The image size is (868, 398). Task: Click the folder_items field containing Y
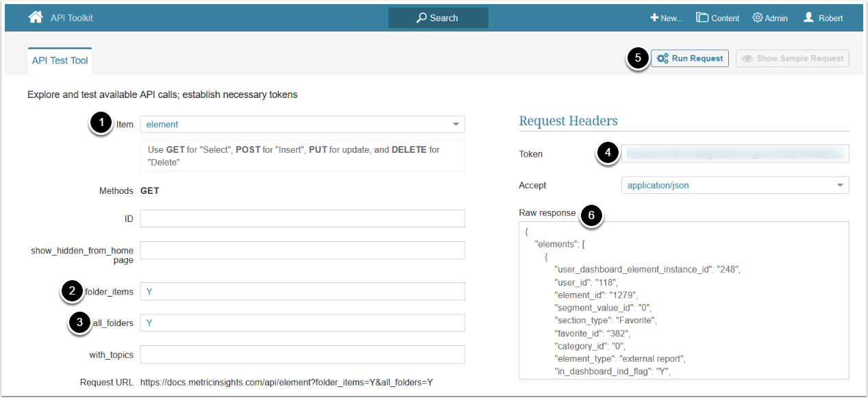click(x=302, y=291)
